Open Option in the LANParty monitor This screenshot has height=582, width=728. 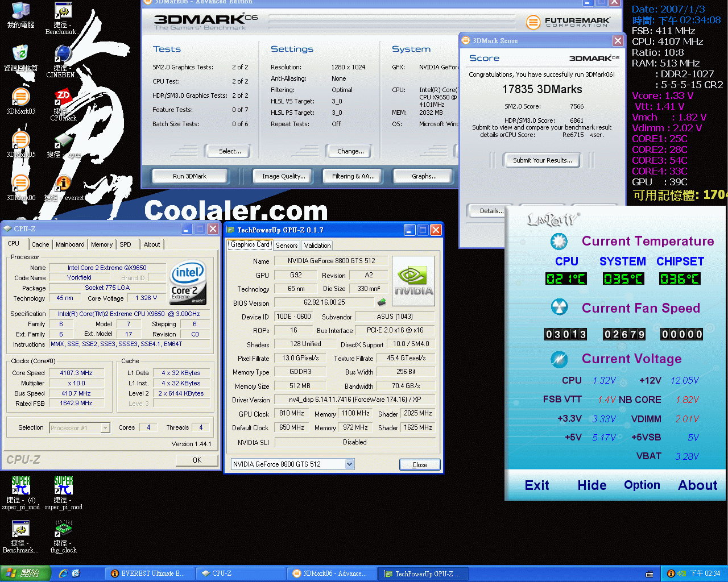(642, 485)
